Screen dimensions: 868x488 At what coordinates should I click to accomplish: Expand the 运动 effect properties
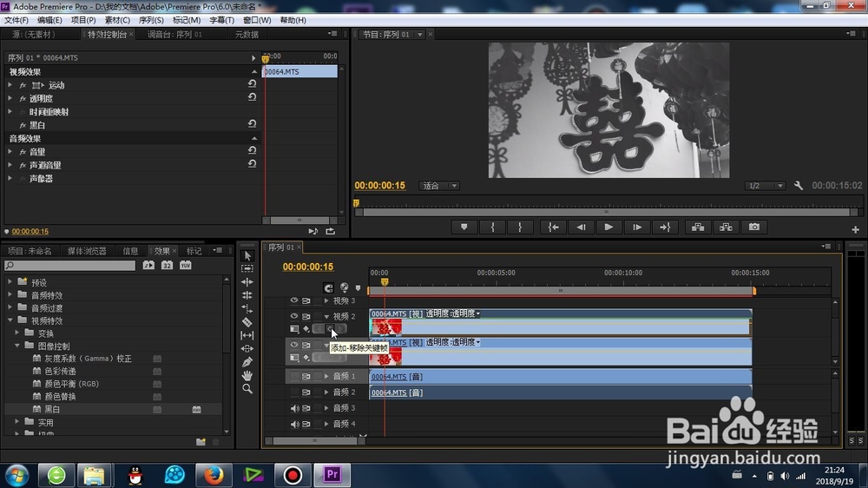[x=10, y=85]
